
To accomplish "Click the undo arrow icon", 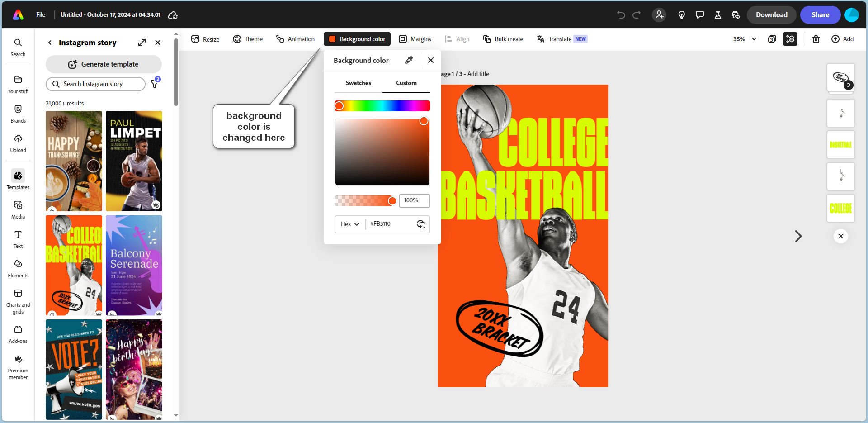I will click(620, 14).
